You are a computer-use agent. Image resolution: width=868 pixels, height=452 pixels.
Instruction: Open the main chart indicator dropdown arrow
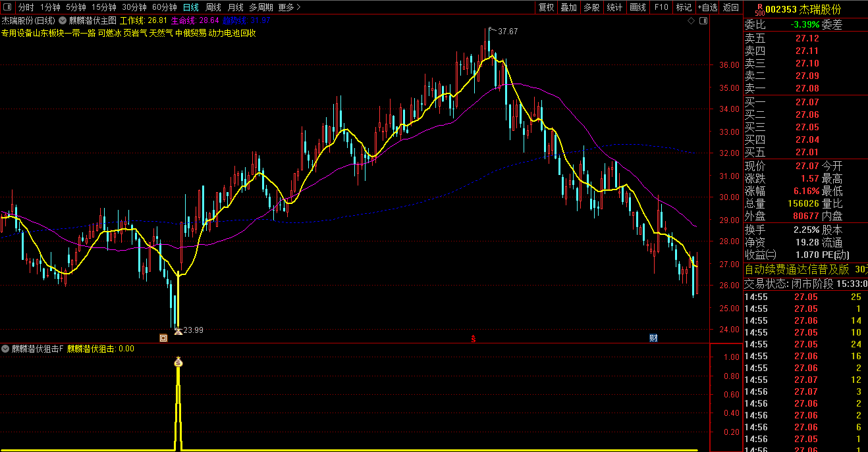63,20
